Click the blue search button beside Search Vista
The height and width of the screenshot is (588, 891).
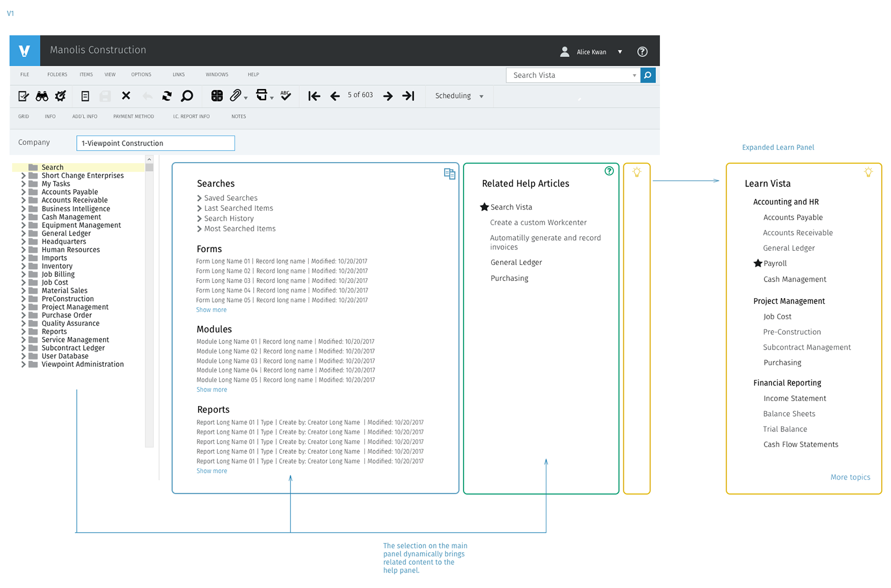click(648, 75)
